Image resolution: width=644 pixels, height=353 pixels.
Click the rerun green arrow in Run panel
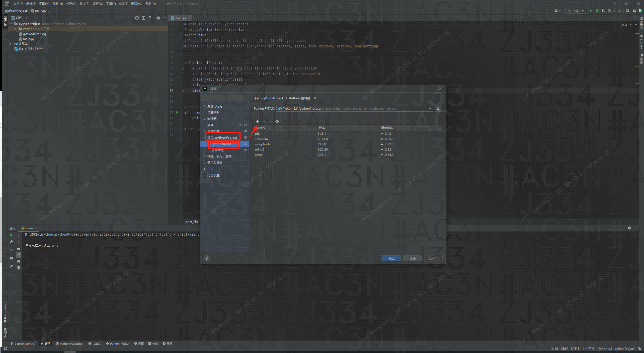11,235
